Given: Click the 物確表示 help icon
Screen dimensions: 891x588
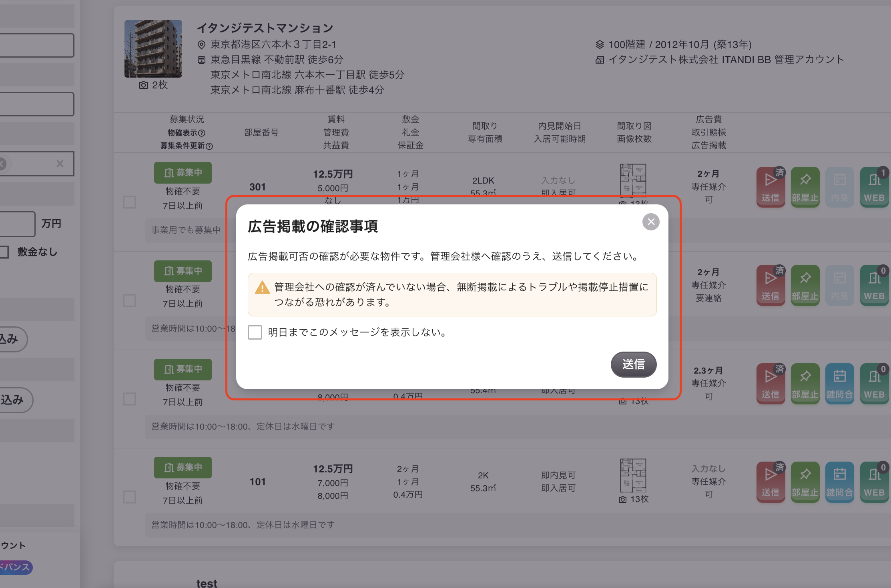Looking at the screenshot, I should coord(202,133).
